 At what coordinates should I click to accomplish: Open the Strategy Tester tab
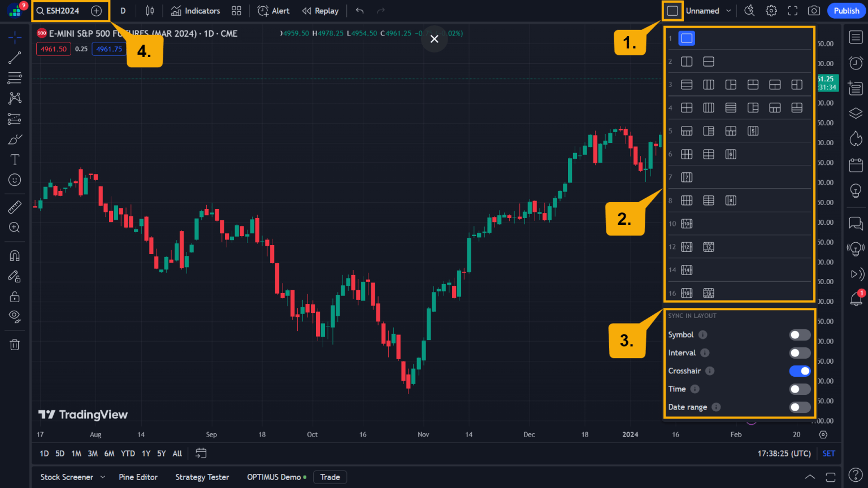[202, 477]
